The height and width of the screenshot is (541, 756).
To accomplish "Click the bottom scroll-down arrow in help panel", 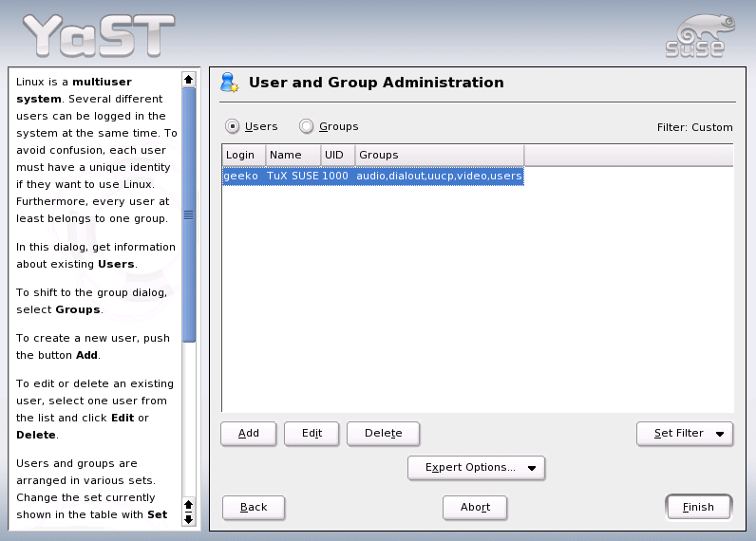I will click(189, 520).
